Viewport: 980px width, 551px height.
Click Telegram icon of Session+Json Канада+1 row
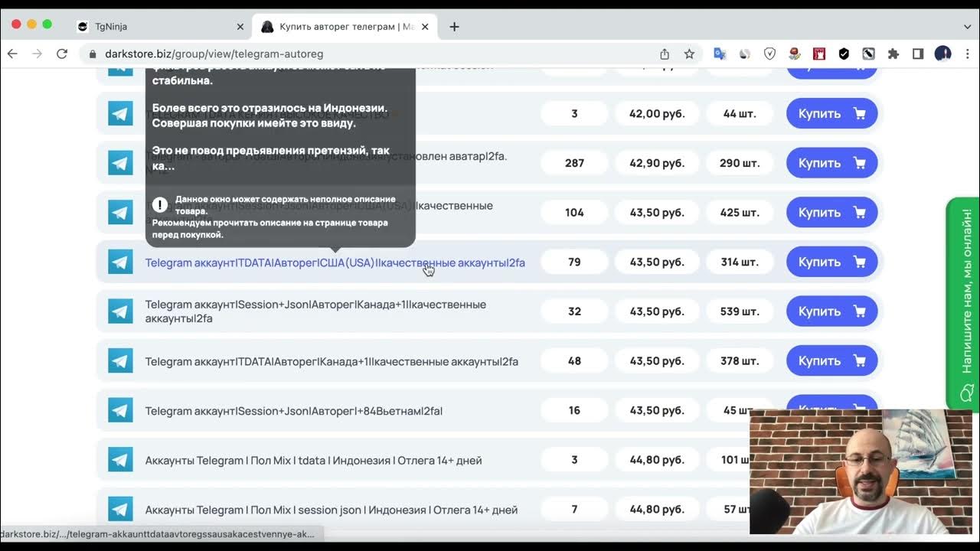(x=120, y=311)
